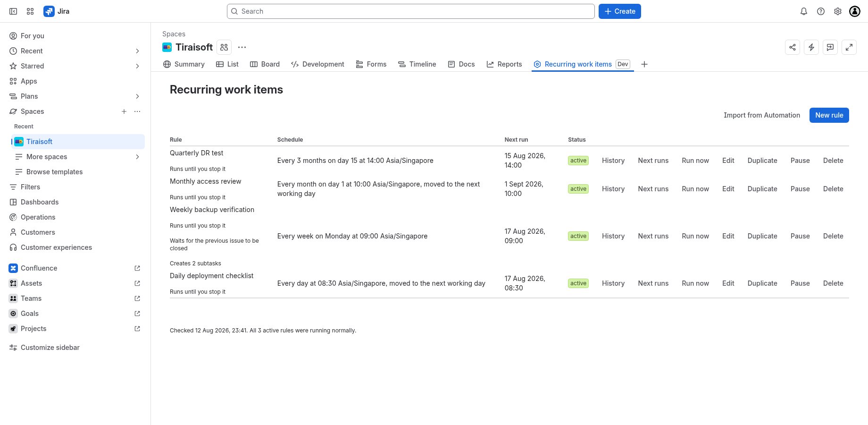Click the Spaces breadcrumb link

pyautogui.click(x=174, y=34)
